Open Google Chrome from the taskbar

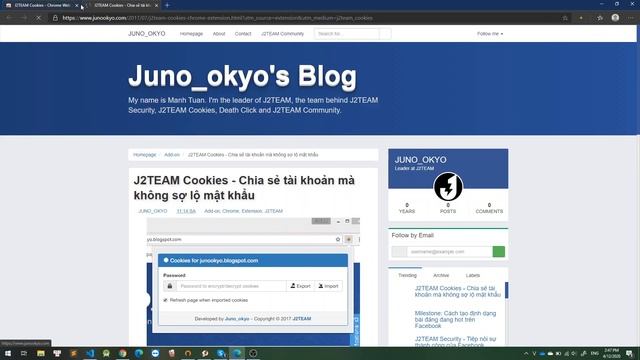click(x=122, y=353)
